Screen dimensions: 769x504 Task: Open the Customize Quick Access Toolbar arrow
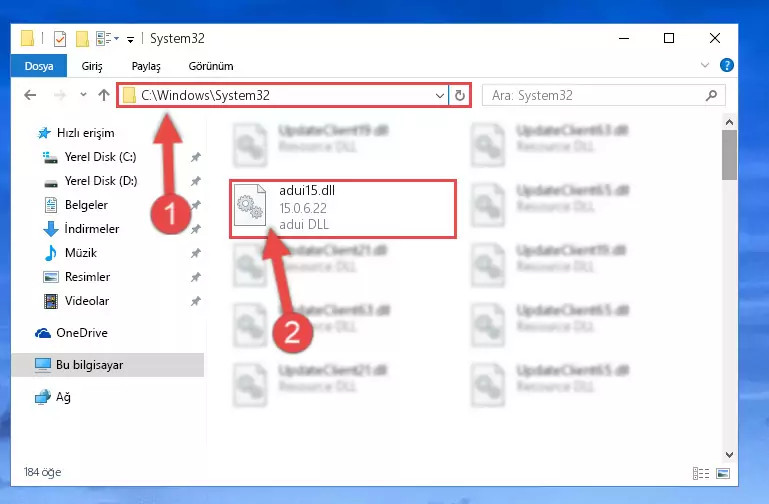point(130,39)
